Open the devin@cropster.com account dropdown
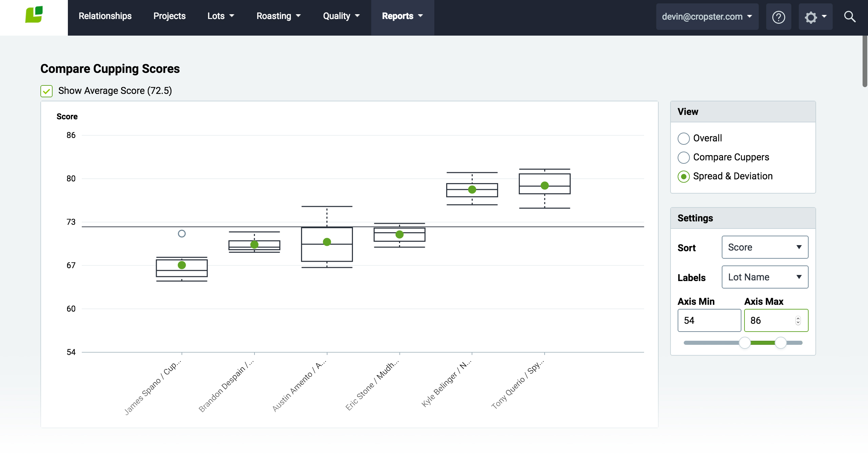The height and width of the screenshot is (475, 868). [707, 17]
